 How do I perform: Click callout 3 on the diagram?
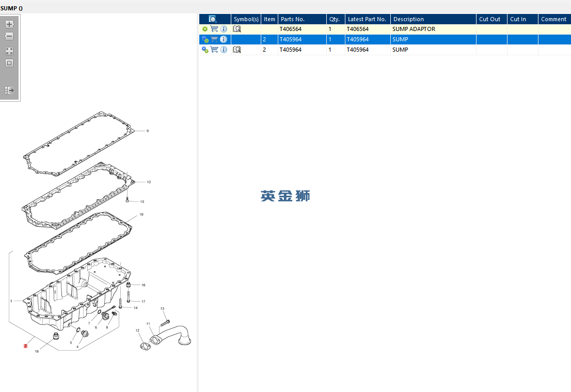click(11, 301)
